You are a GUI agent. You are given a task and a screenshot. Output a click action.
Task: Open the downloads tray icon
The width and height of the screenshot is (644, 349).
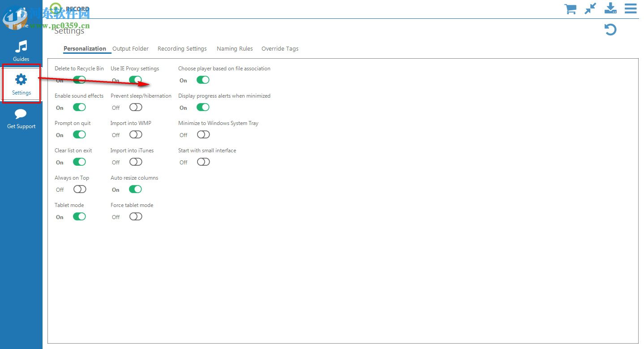pyautogui.click(x=611, y=8)
